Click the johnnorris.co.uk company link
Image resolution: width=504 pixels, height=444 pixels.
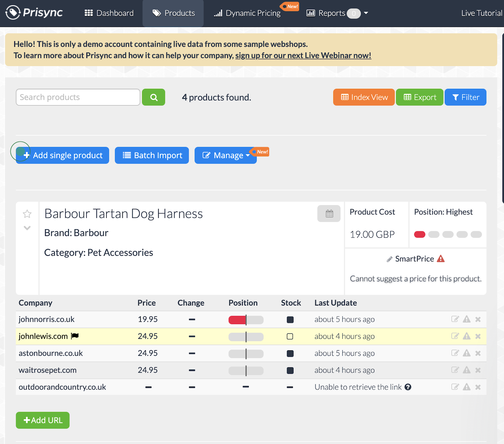pos(47,319)
